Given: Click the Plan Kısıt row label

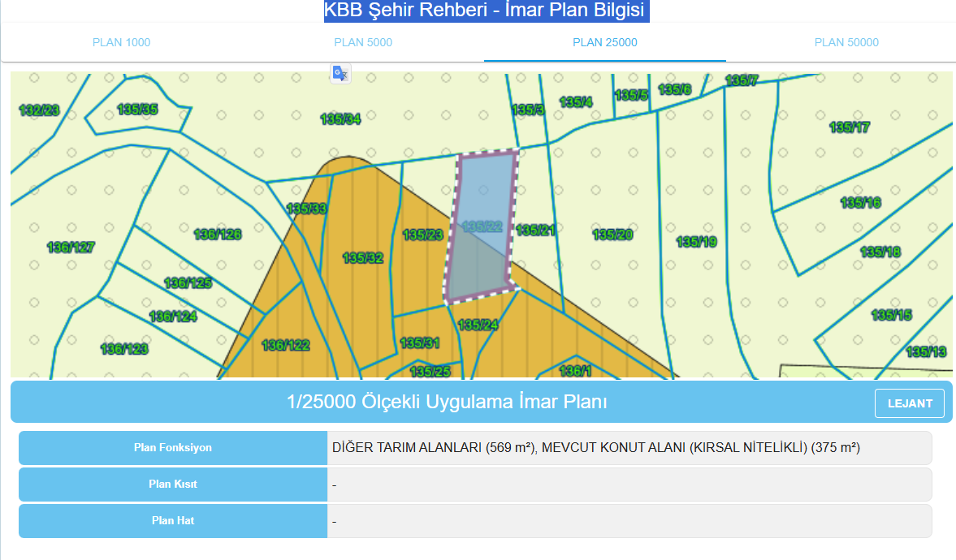Looking at the screenshot, I should coord(173,485).
